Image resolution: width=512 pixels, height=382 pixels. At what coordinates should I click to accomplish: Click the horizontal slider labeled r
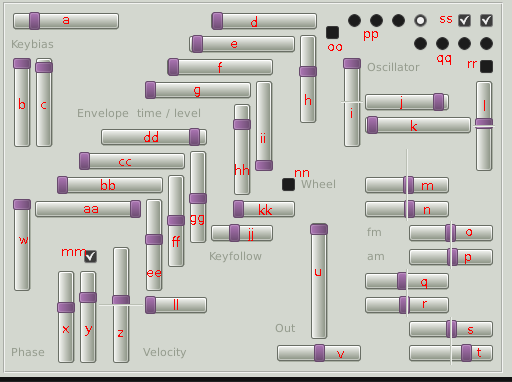pos(407,305)
